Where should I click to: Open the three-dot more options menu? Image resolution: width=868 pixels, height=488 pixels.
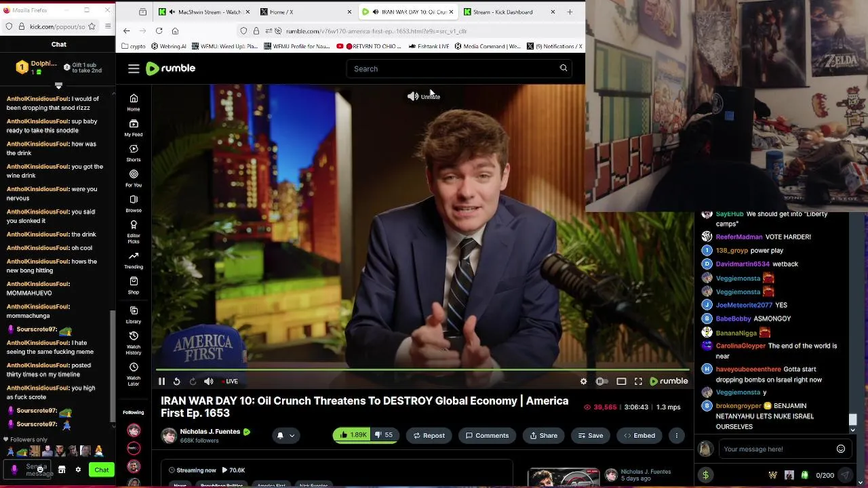[x=676, y=436]
